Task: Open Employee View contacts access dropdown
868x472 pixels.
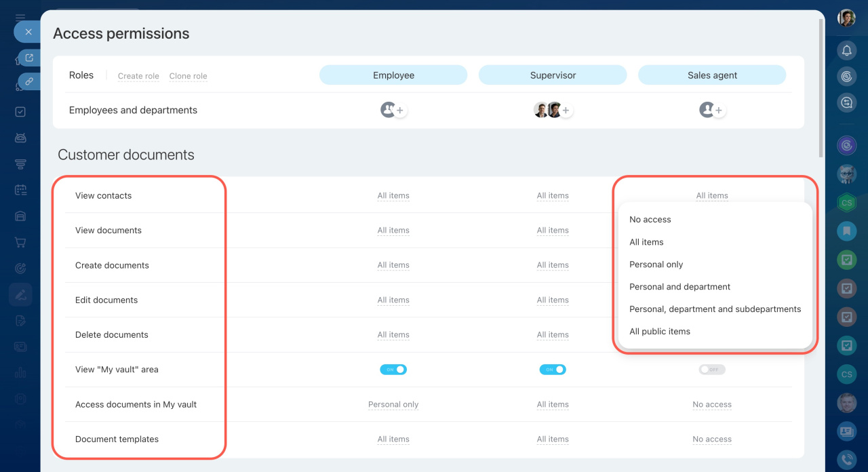Action: 393,196
